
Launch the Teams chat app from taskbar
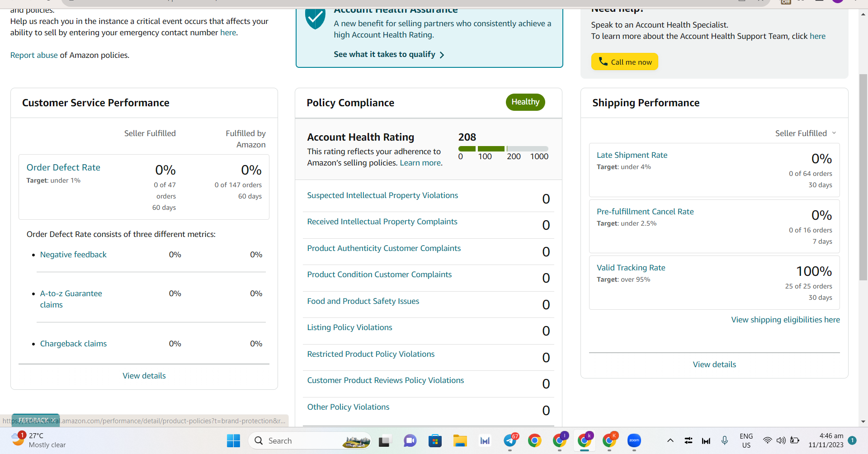click(x=410, y=440)
